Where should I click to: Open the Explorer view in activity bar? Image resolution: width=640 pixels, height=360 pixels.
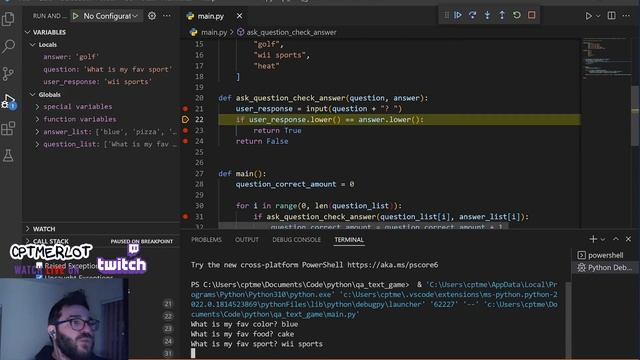click(8, 18)
